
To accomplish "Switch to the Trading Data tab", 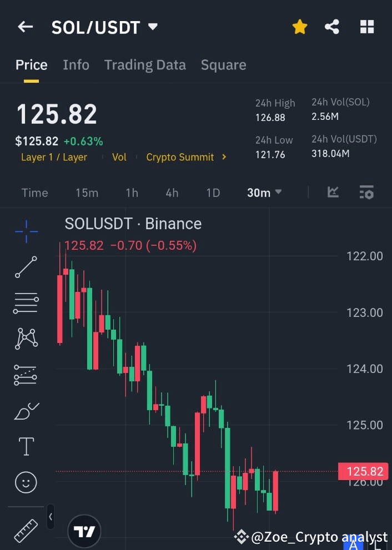I will (x=145, y=65).
